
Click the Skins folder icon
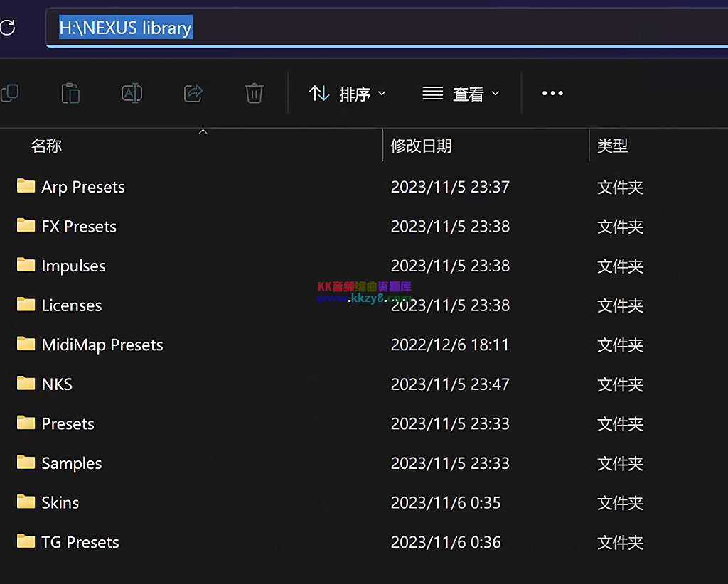[x=24, y=502]
